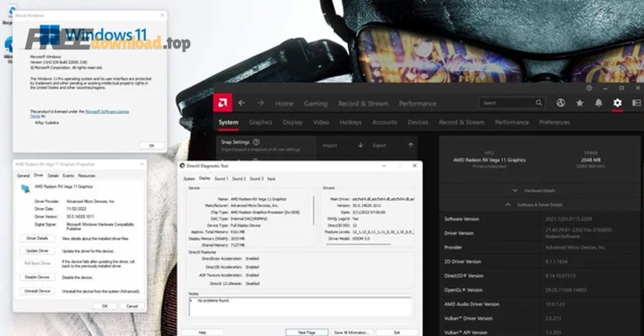Click the Import down-arrow icon

tap(361, 145)
